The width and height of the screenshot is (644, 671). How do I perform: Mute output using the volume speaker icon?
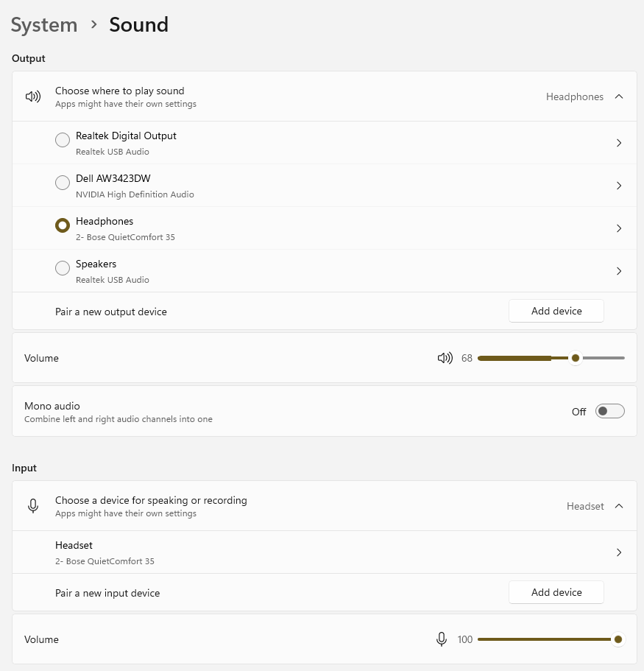coord(445,359)
